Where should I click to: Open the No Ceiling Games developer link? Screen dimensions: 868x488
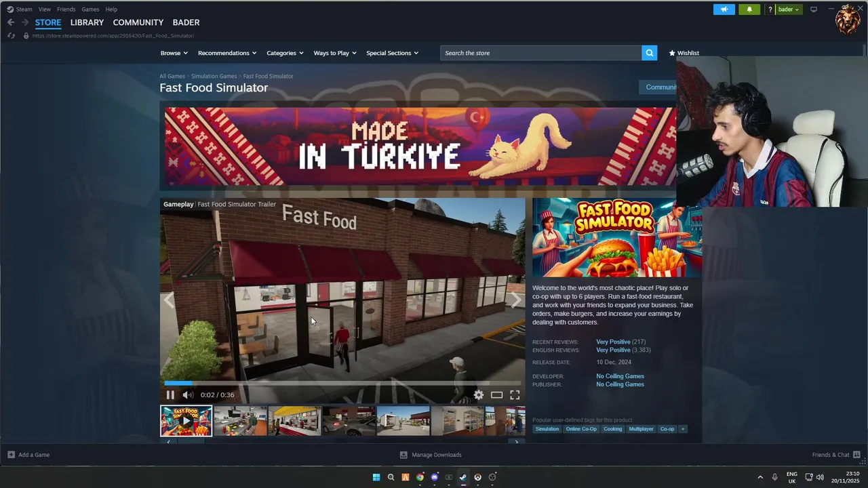[x=620, y=376]
